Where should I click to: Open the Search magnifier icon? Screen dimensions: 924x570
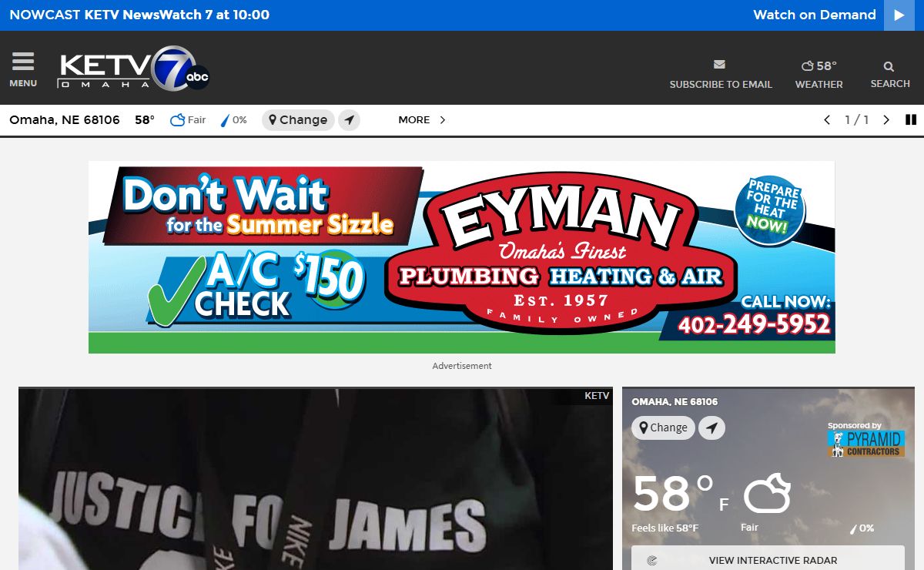coord(889,67)
